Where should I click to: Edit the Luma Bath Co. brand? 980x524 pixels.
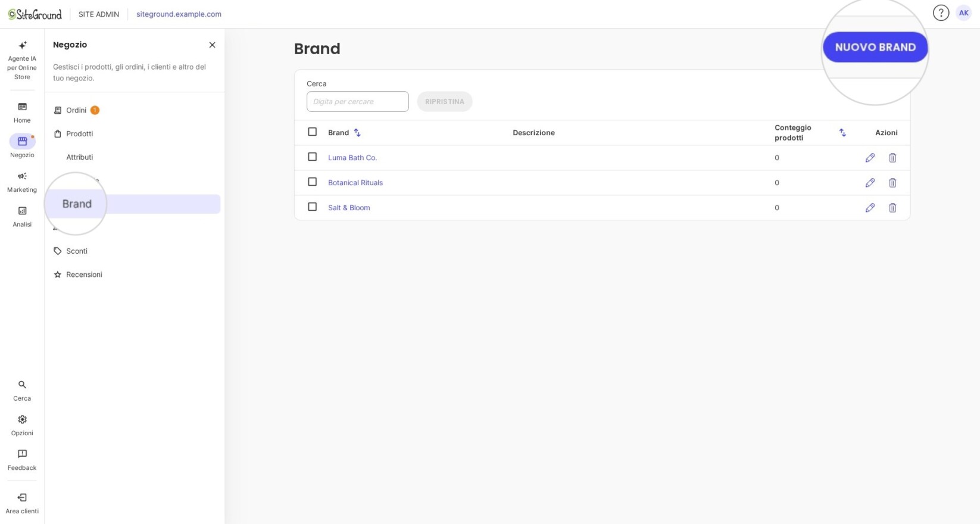(870, 158)
